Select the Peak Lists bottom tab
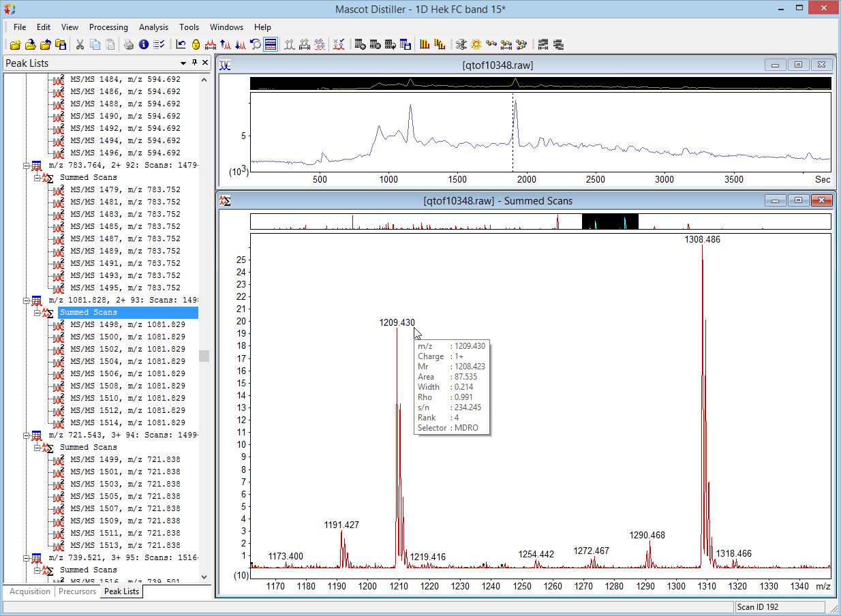841x616 pixels. (x=122, y=591)
